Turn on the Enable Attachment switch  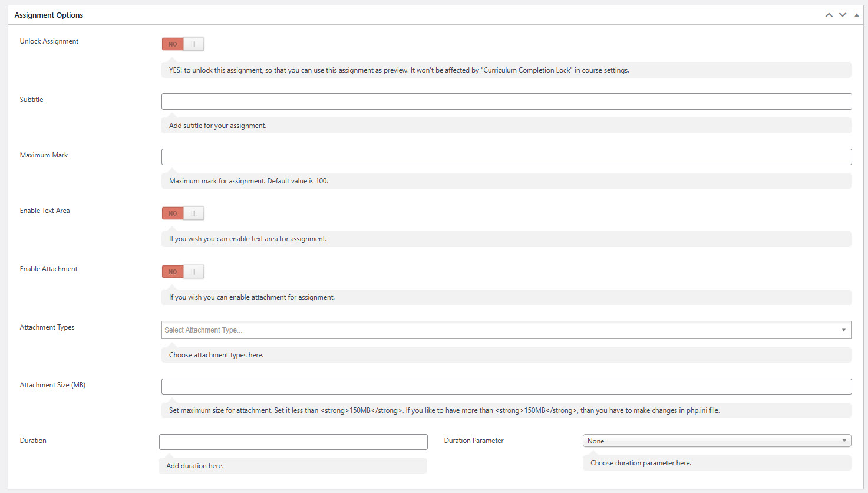[183, 271]
